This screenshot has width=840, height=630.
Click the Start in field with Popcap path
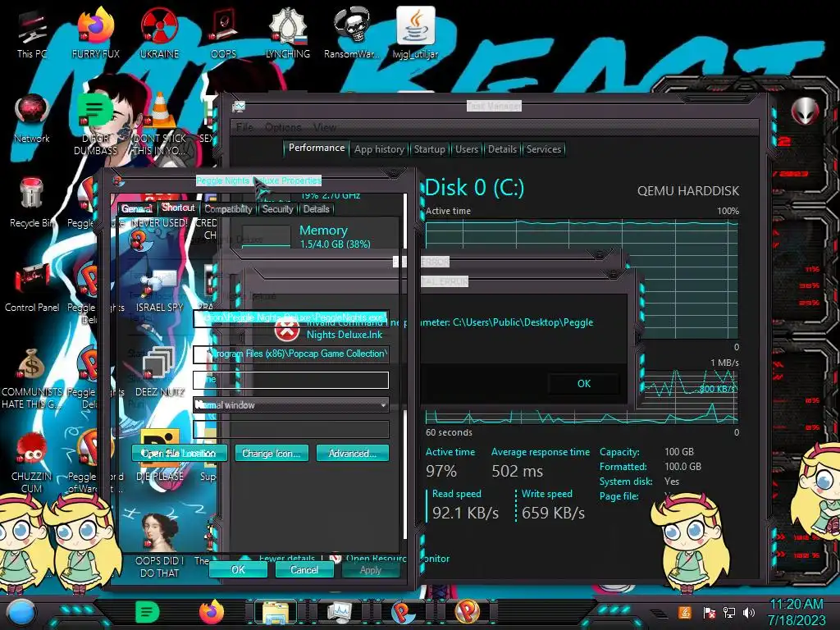[290, 354]
